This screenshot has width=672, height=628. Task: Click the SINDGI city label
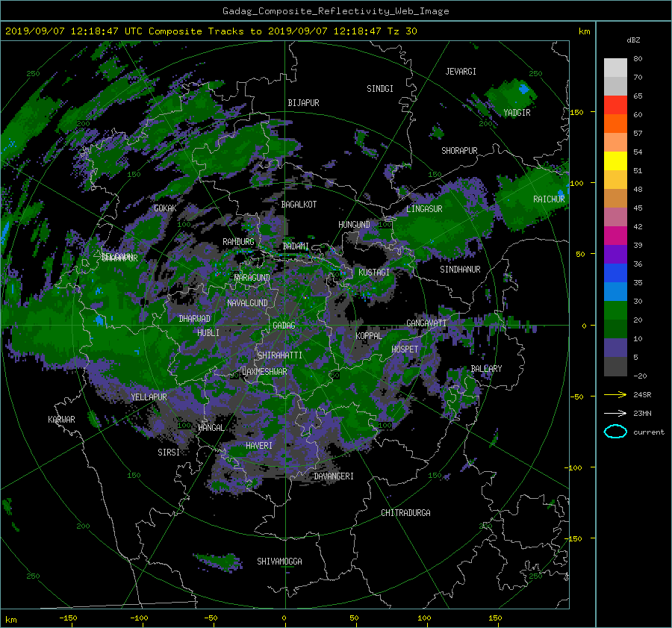click(380, 89)
